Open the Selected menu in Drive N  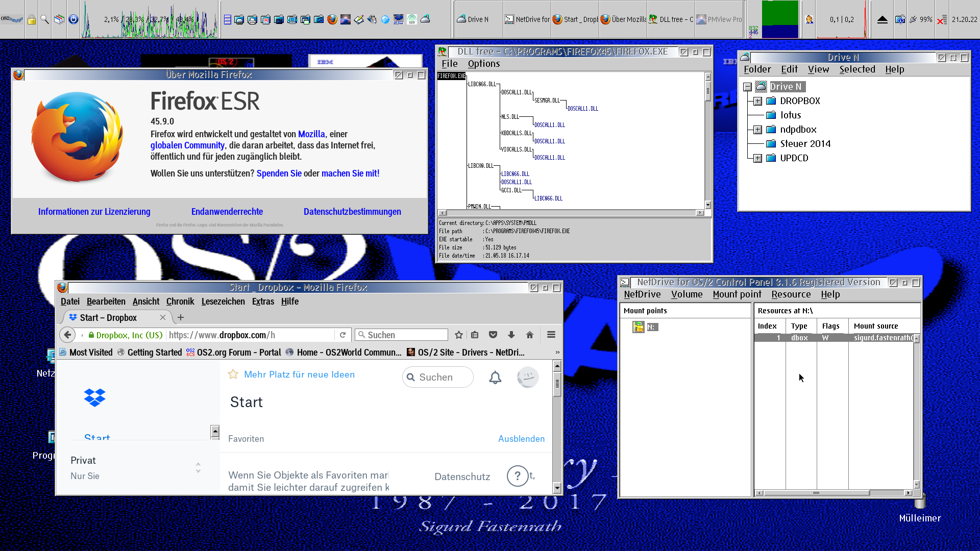(x=857, y=69)
